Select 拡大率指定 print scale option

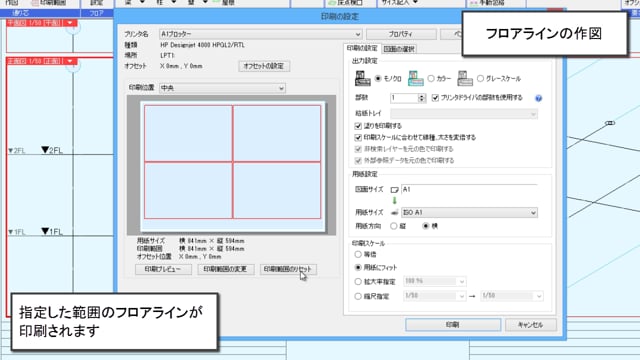pos(358,282)
